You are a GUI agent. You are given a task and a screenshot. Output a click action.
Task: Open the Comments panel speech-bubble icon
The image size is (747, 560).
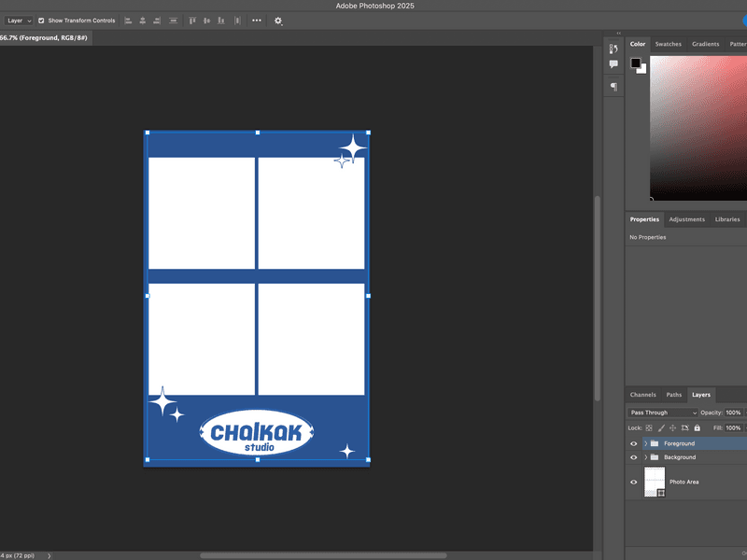tap(613, 63)
